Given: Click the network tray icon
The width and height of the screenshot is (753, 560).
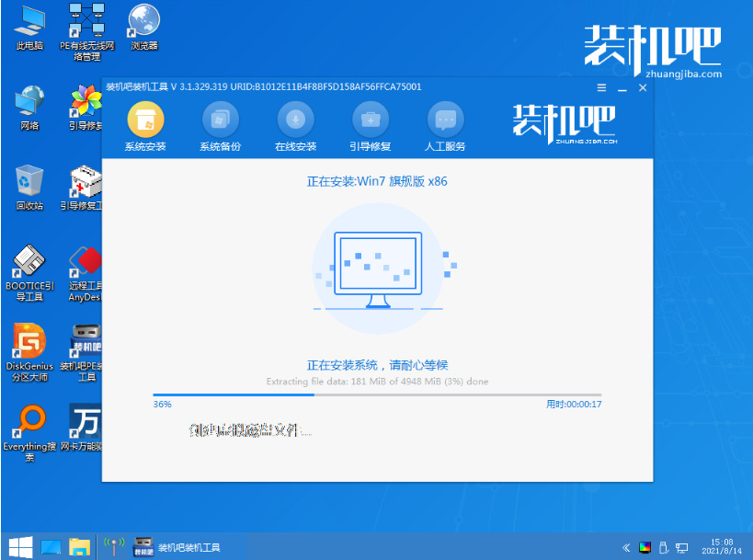Looking at the screenshot, I should [682, 547].
